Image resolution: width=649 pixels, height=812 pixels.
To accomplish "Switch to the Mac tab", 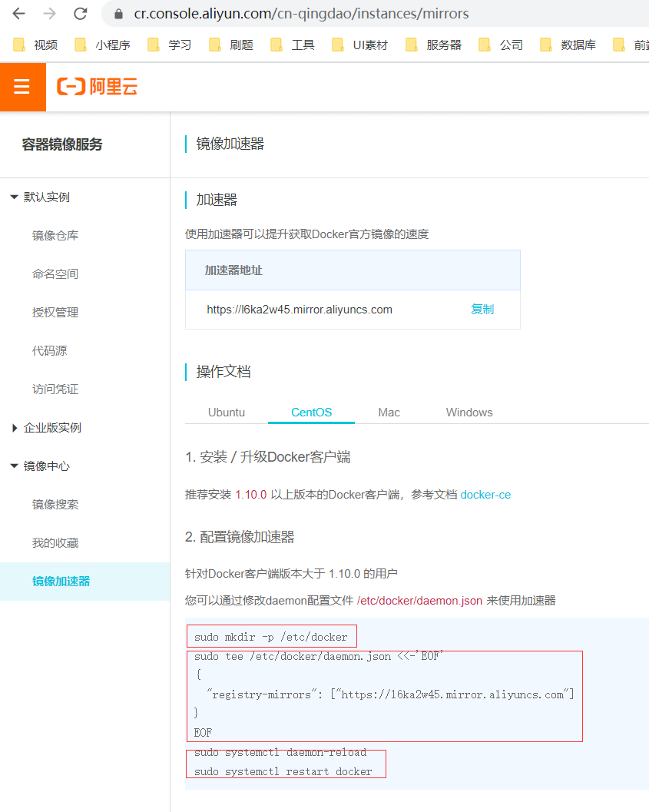I will 389,413.
